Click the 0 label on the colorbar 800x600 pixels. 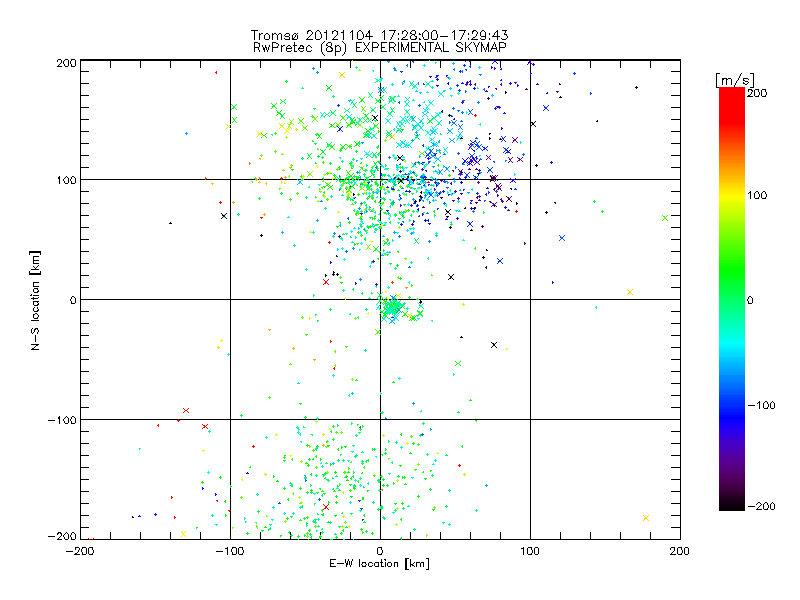750,300
